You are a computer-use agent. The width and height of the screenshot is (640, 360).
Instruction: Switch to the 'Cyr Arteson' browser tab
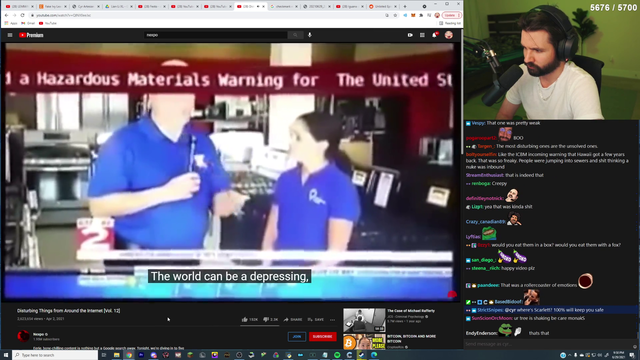click(85, 7)
